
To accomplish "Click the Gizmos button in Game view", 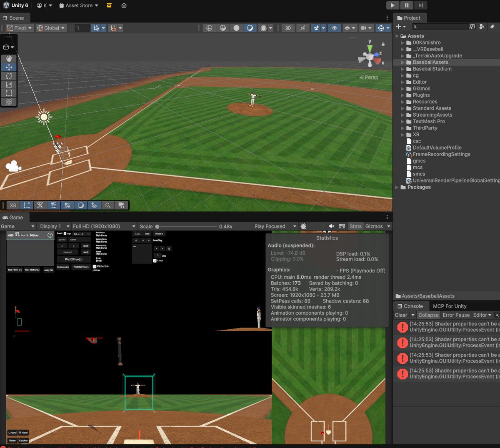I will (374, 226).
